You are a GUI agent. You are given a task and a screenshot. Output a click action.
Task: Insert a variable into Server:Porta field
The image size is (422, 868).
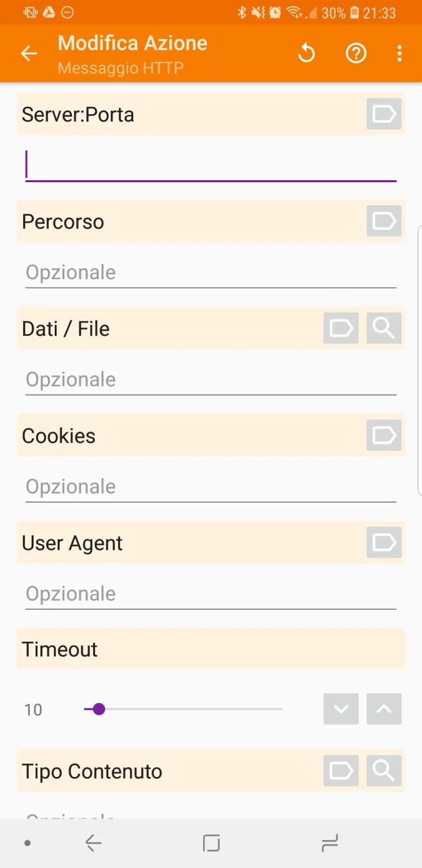tap(383, 114)
